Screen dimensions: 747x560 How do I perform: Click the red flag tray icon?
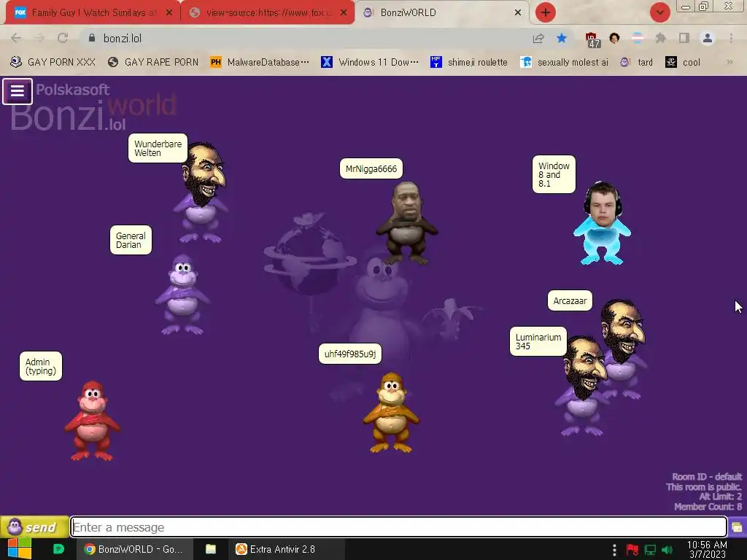tap(632, 550)
